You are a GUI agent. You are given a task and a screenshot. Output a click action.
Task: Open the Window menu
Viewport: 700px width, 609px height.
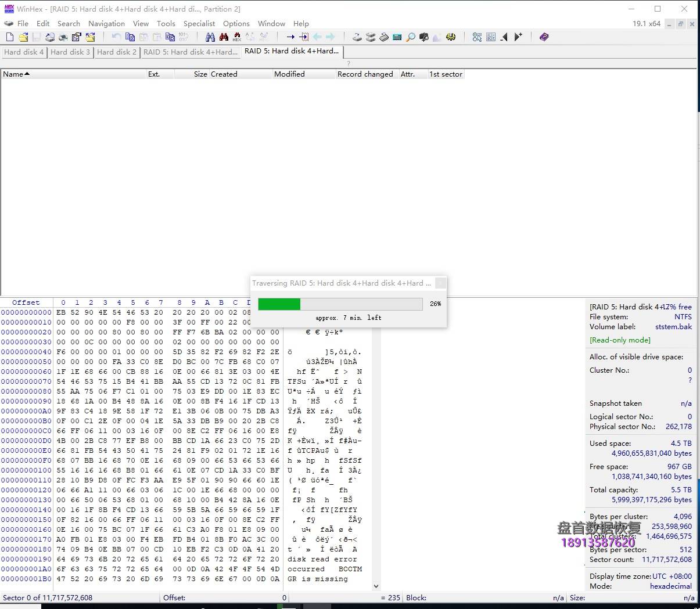tap(271, 24)
